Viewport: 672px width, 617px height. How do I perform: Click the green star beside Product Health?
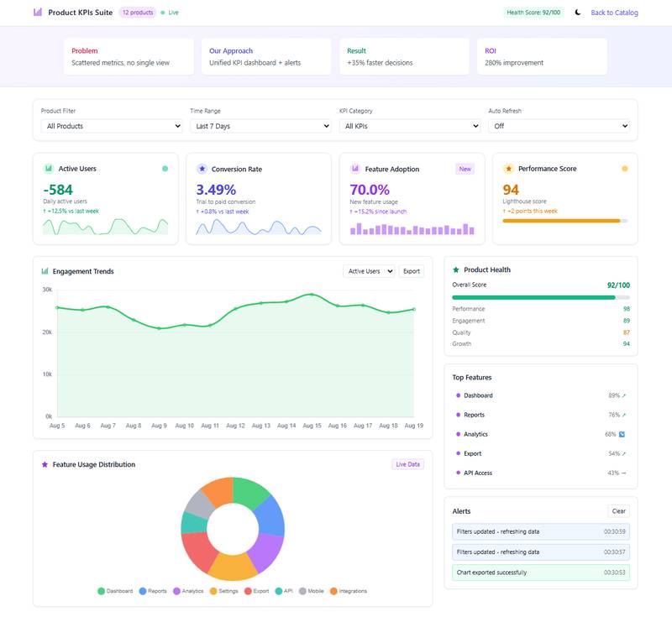pos(456,269)
